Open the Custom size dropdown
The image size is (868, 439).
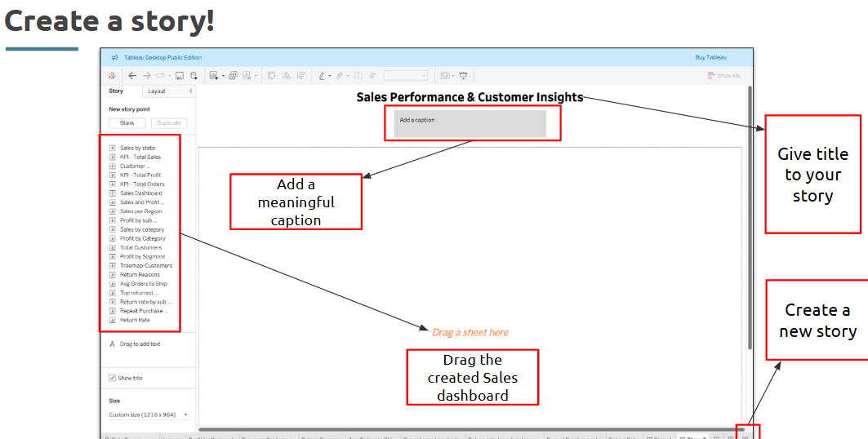pyautogui.click(x=148, y=415)
